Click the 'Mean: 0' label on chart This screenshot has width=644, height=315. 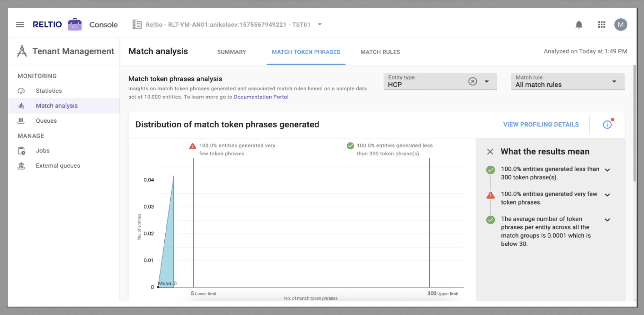click(167, 283)
